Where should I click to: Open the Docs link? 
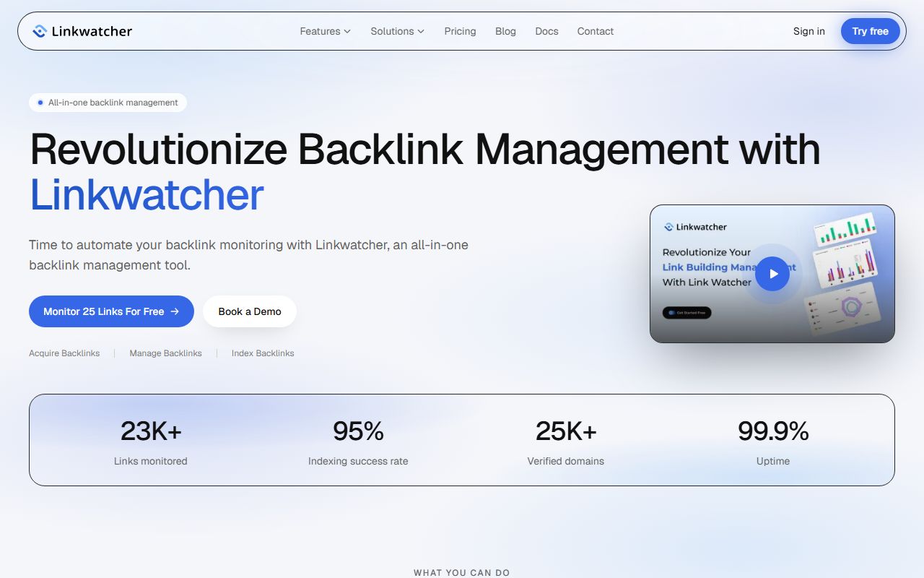(546, 31)
